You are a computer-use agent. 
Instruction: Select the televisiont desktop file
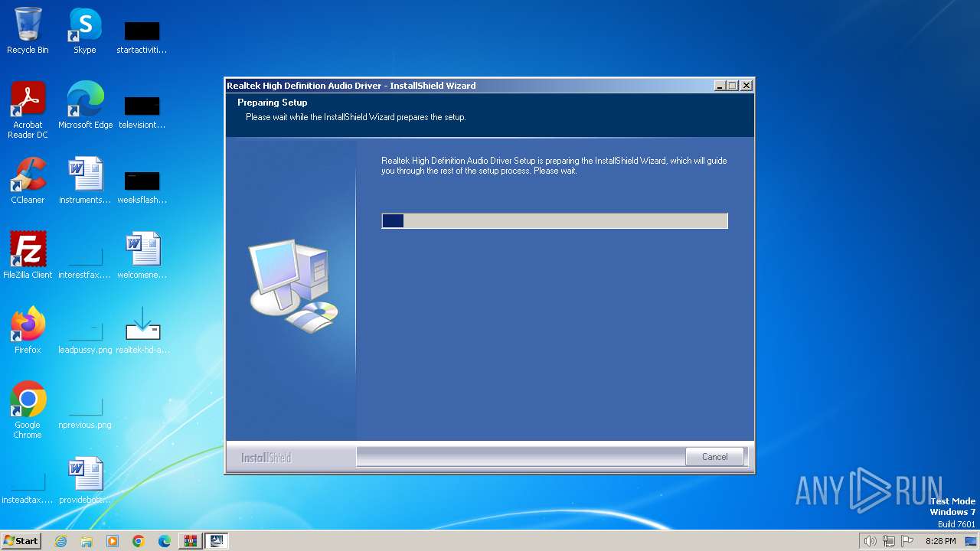(x=142, y=113)
